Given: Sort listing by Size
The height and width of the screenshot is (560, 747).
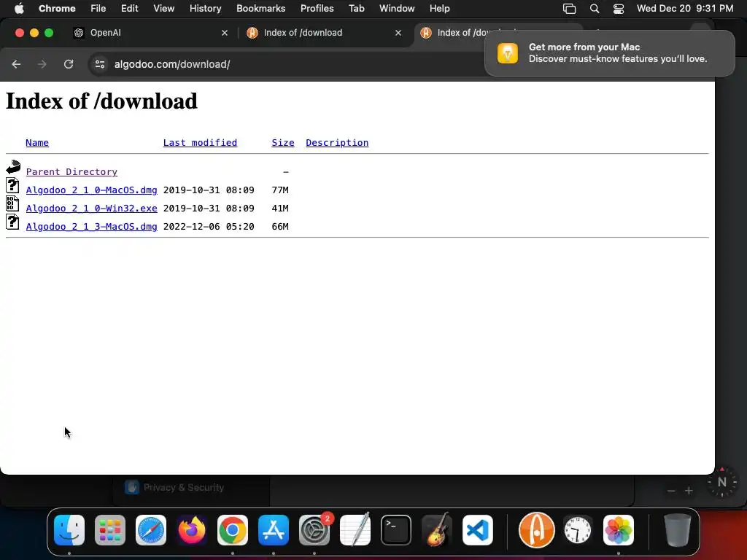Looking at the screenshot, I should pyautogui.click(x=283, y=142).
